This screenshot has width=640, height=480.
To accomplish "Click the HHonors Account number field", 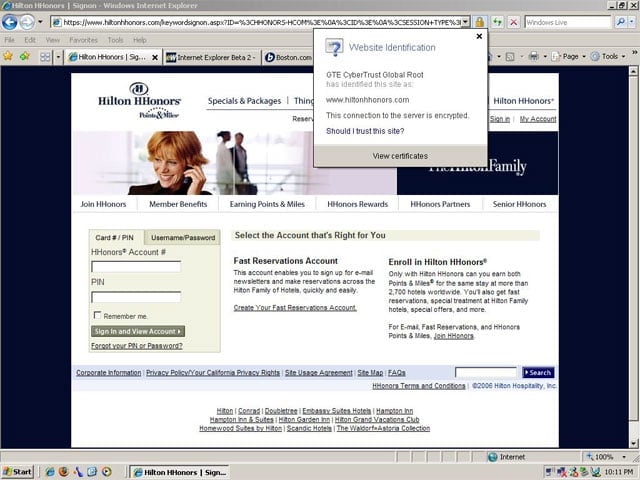I will coord(136,267).
